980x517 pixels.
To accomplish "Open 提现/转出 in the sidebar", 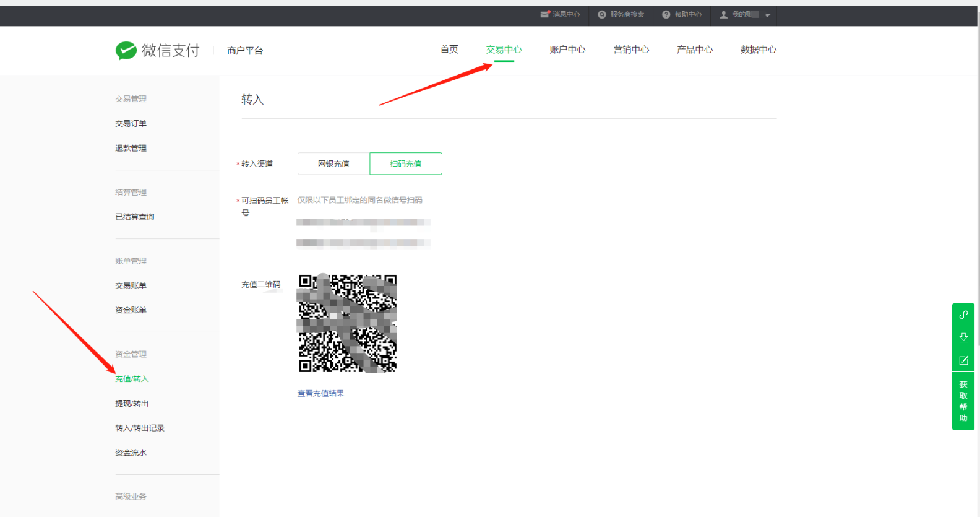I will [132, 404].
